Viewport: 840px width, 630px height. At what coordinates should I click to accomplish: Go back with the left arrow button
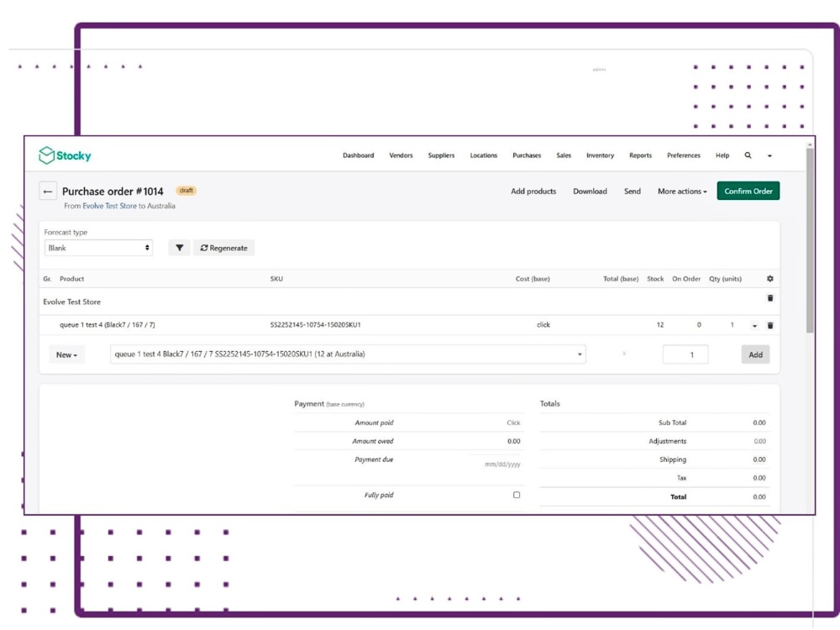pos(48,192)
